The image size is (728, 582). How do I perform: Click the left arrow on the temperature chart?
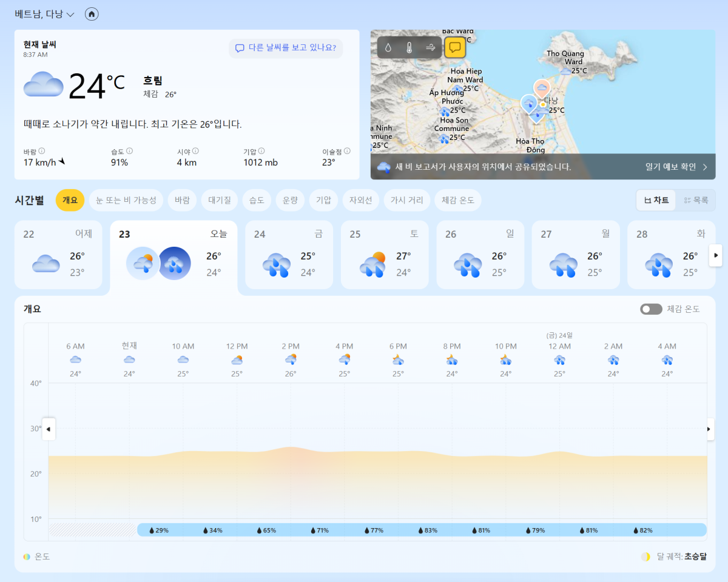click(49, 429)
